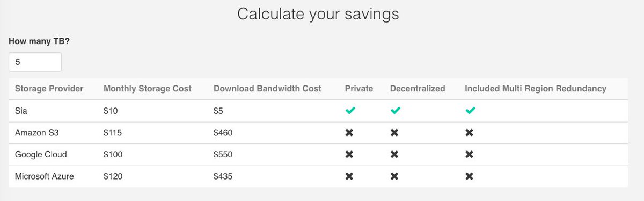Viewport: 644px width, 201px height.
Task: Click Amazon S3's Decentralized cross icon
Action: (394, 132)
